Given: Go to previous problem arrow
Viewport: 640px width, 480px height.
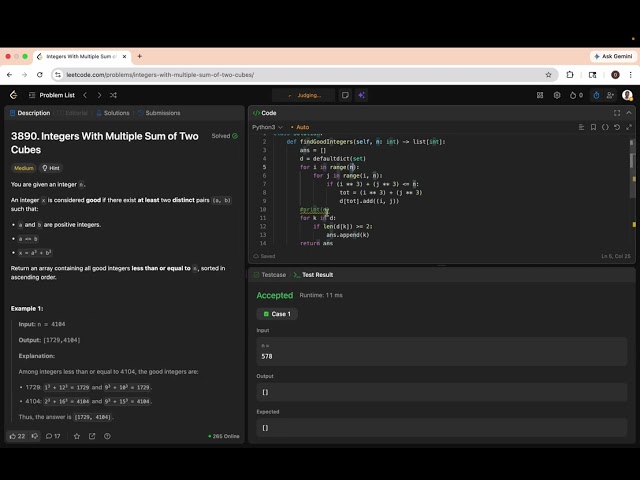Looking at the screenshot, I should pos(85,95).
